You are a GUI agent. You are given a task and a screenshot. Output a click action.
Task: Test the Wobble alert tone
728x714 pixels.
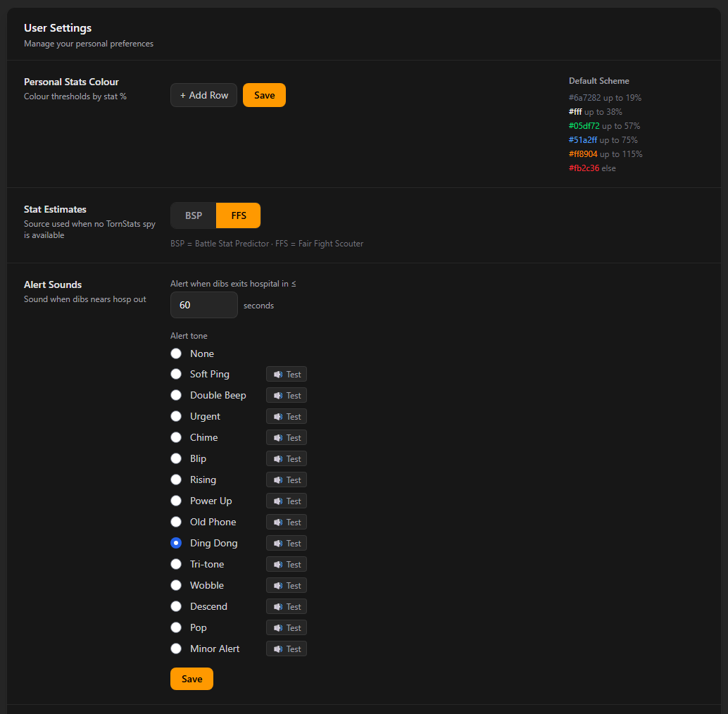pos(287,585)
